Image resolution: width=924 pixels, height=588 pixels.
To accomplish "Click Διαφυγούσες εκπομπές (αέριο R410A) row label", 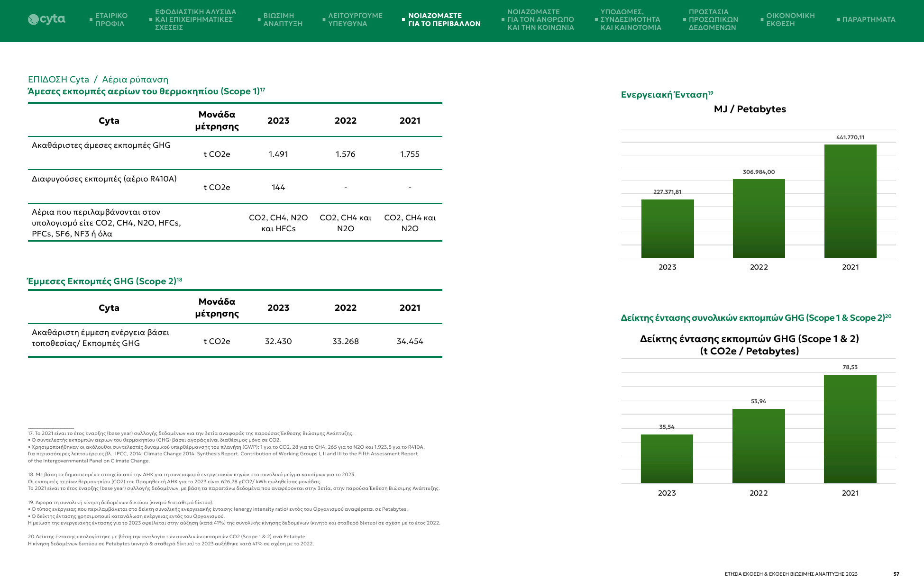I will [x=104, y=179].
